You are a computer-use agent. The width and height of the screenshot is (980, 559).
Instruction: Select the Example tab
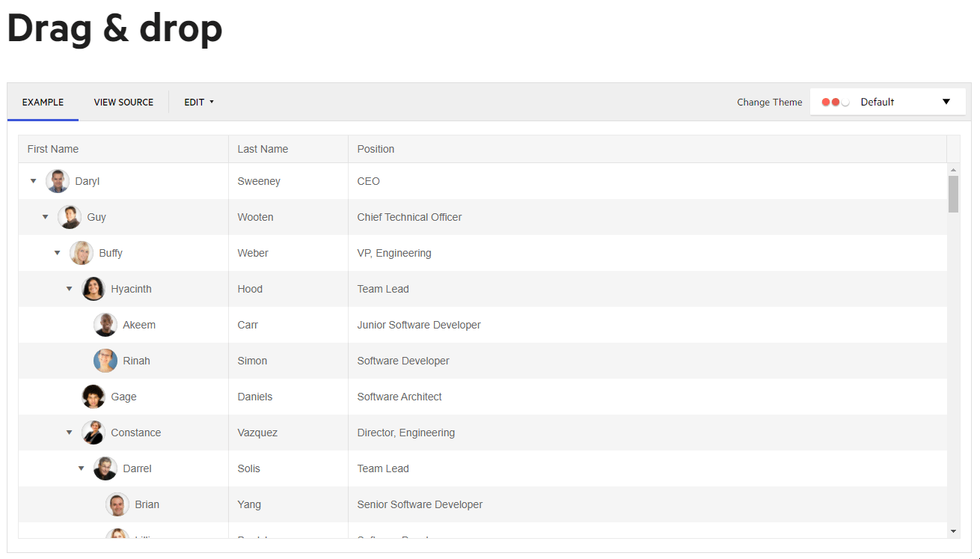click(43, 103)
